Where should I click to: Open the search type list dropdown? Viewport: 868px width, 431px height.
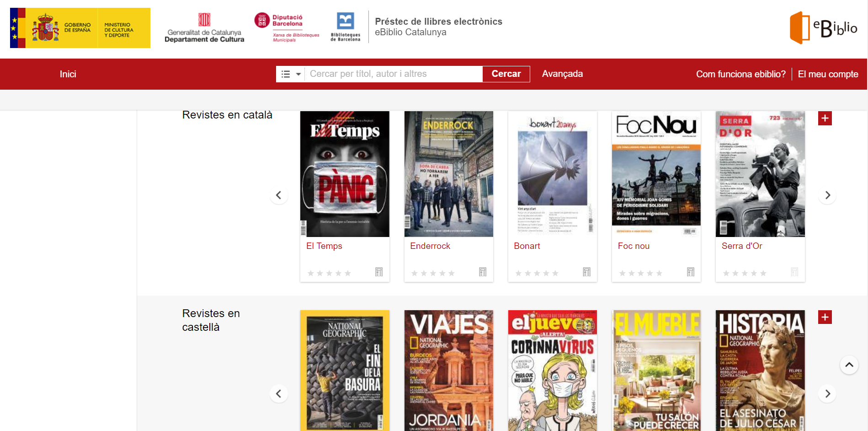click(x=291, y=74)
